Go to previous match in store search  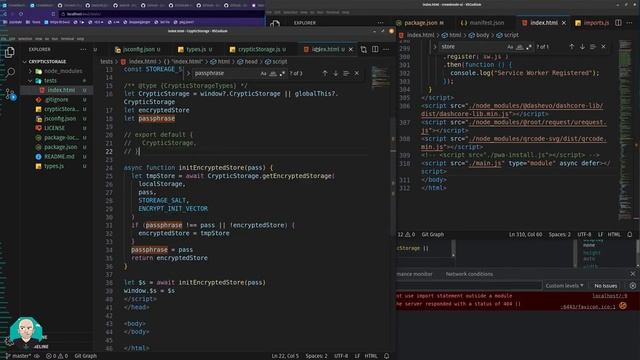571,47
